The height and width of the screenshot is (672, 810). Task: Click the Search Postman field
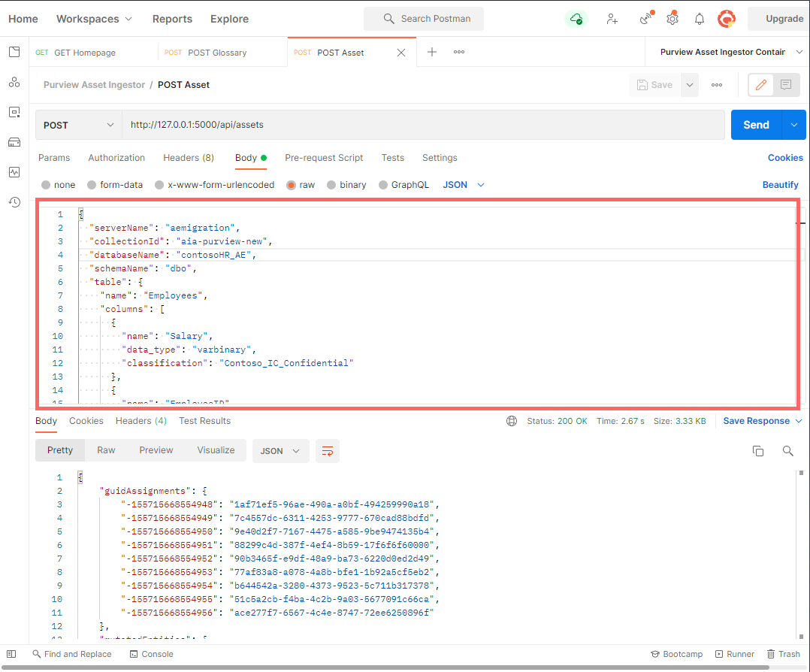click(424, 19)
